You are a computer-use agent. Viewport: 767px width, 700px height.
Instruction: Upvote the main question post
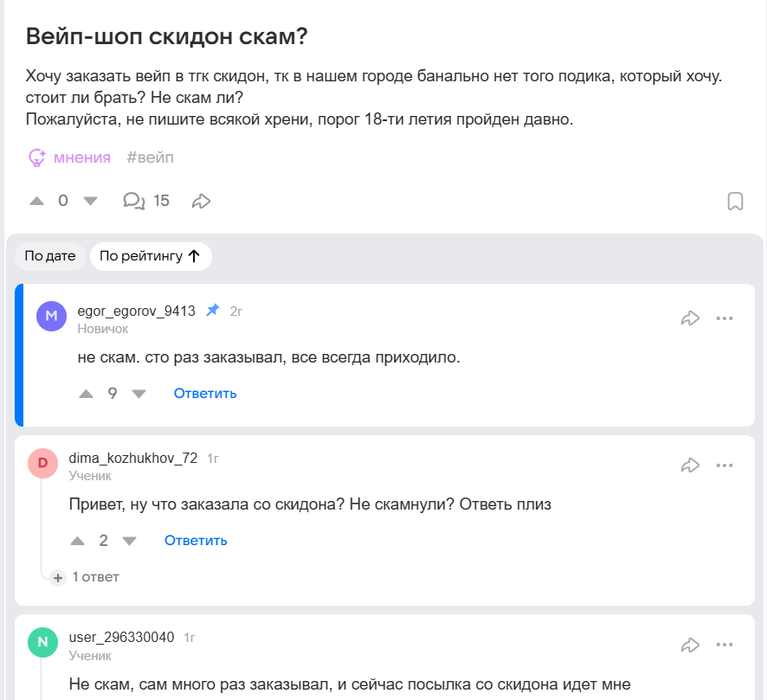[x=36, y=202]
